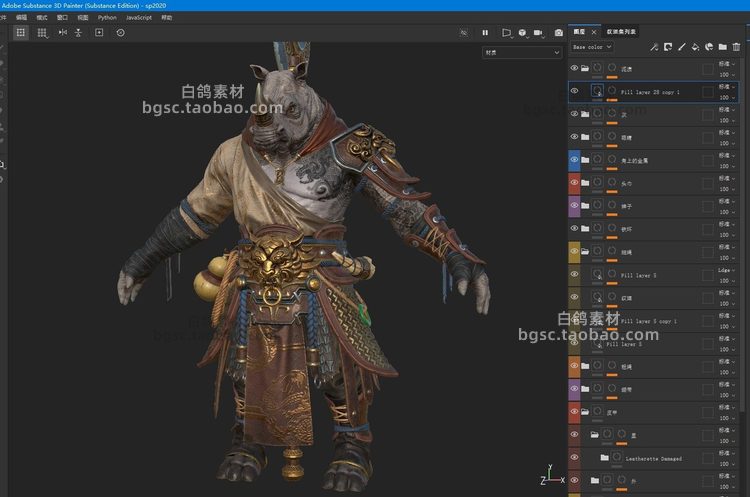Toggle eye on the fourth layer row folder
The width and height of the screenshot is (750, 497).
coord(574,137)
